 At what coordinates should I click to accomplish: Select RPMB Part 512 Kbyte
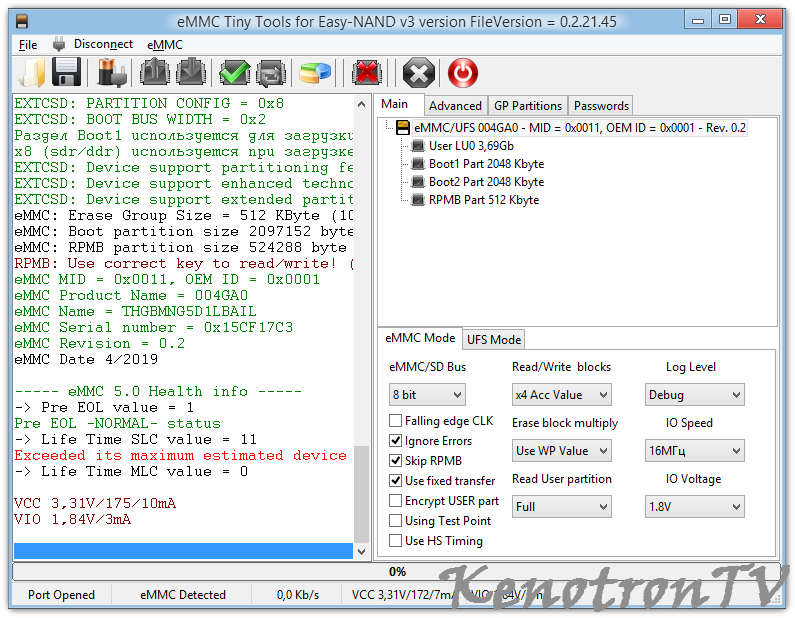tap(484, 200)
